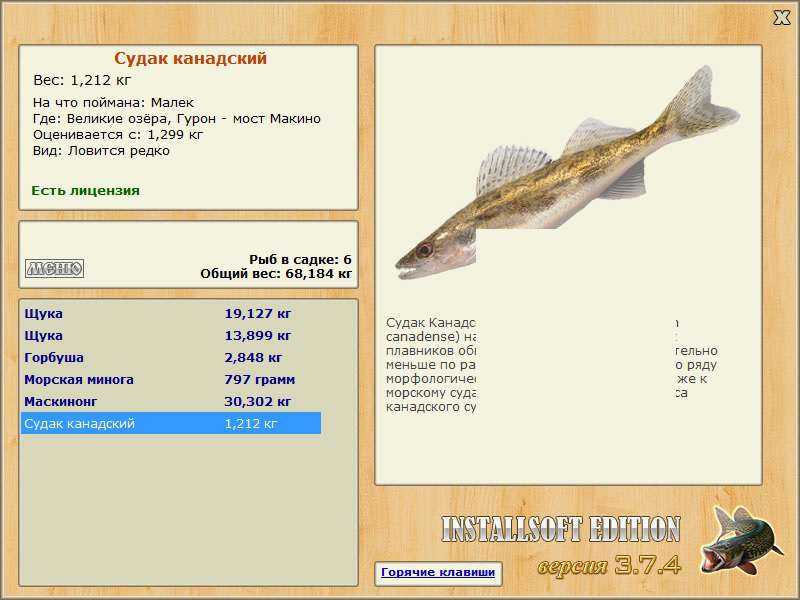
Task: Click the Общий вес: 68,184 кг total
Action: (276, 273)
